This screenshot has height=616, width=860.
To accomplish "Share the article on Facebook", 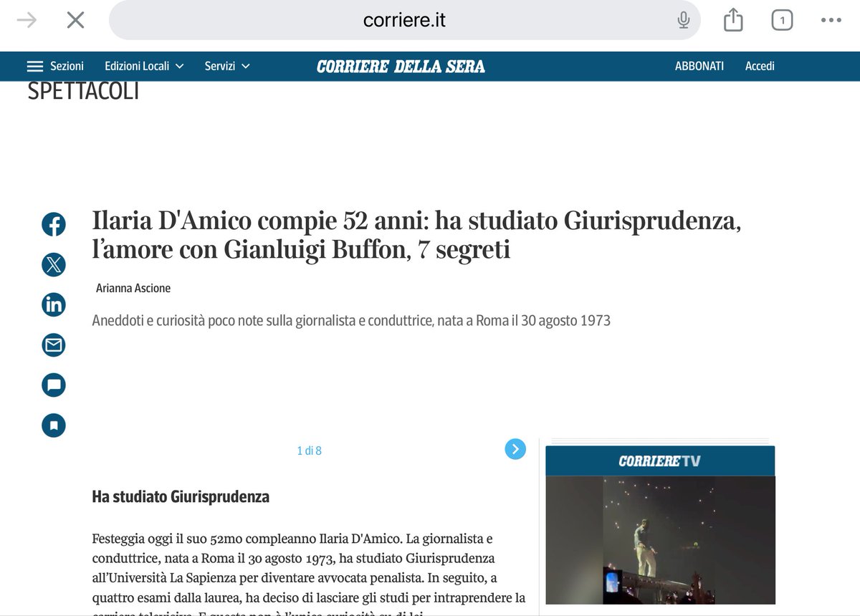I will [54, 224].
